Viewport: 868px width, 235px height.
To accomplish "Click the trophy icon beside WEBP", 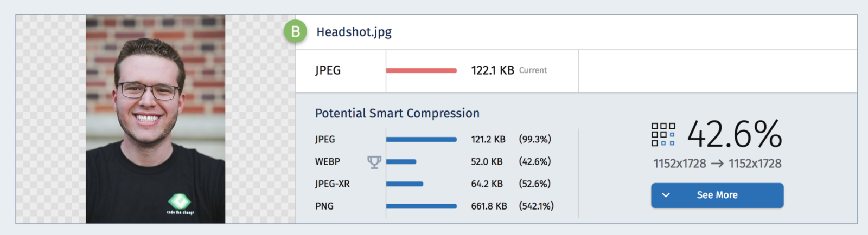I will click(374, 162).
